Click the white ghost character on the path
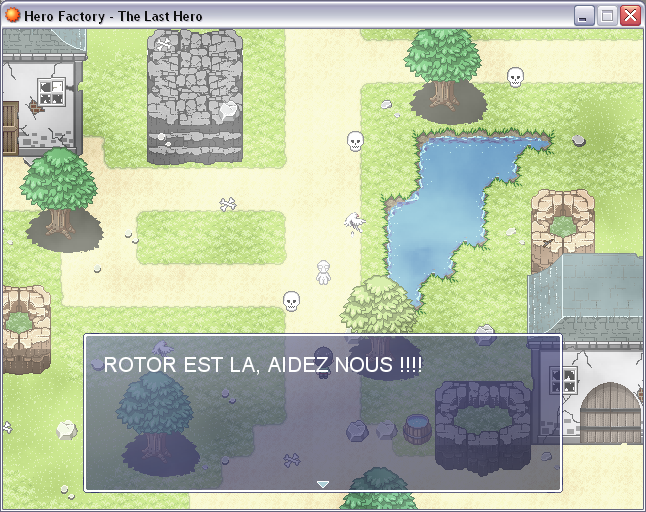This screenshot has width=646, height=512. pos(323,272)
